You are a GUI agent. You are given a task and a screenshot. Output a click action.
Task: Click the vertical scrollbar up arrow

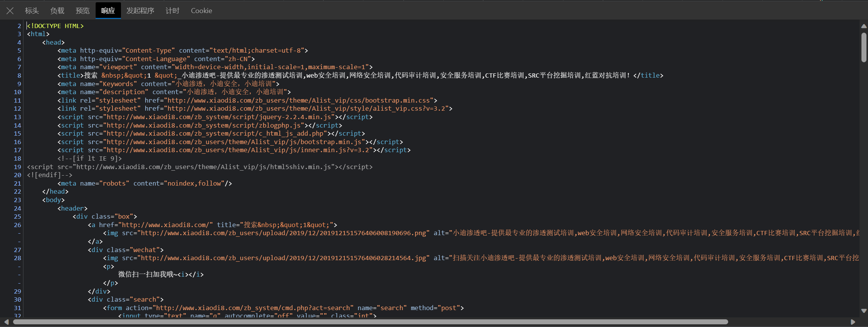[x=864, y=26]
